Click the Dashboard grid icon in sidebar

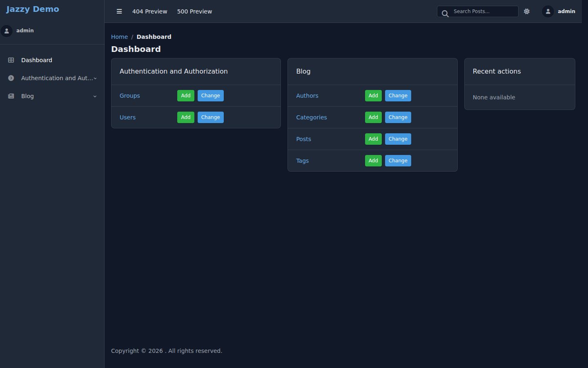click(11, 60)
